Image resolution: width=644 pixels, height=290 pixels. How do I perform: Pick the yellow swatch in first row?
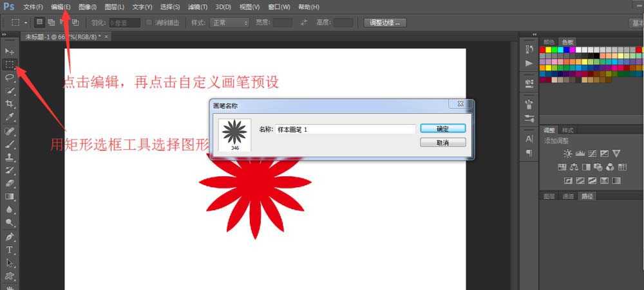548,50
